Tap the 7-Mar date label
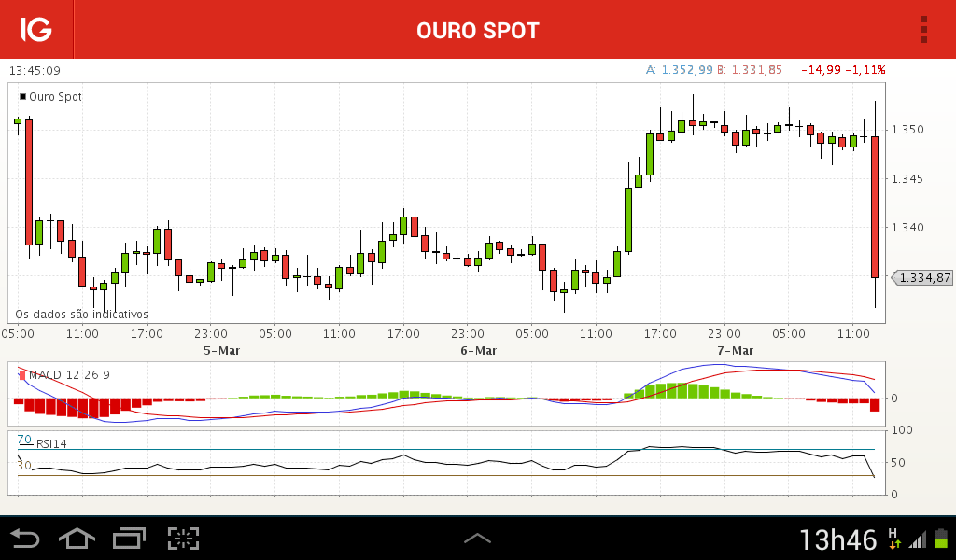 tap(736, 350)
